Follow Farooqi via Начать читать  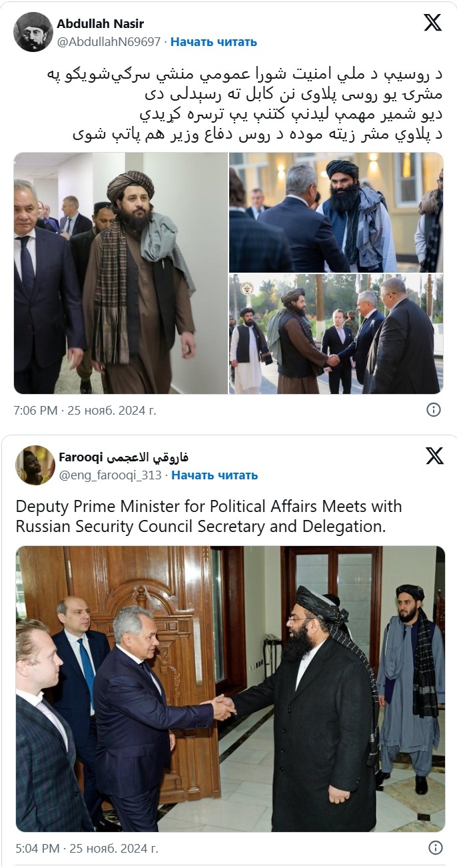pyautogui.click(x=215, y=475)
